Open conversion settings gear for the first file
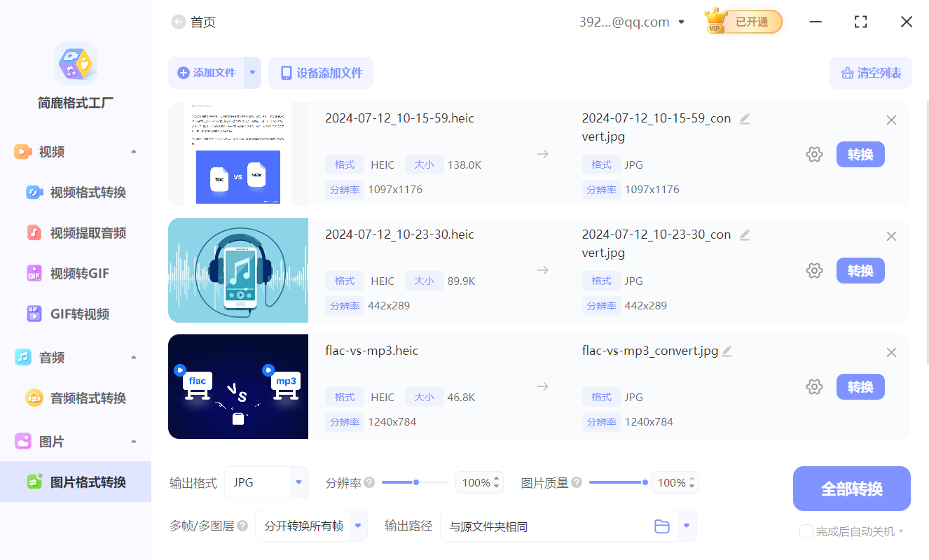The image size is (929, 560). (814, 154)
